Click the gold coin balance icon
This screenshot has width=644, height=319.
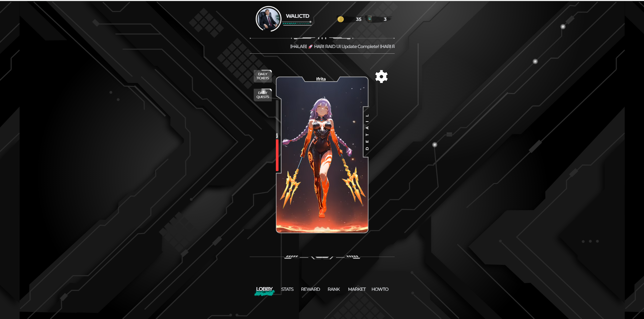pyautogui.click(x=340, y=19)
